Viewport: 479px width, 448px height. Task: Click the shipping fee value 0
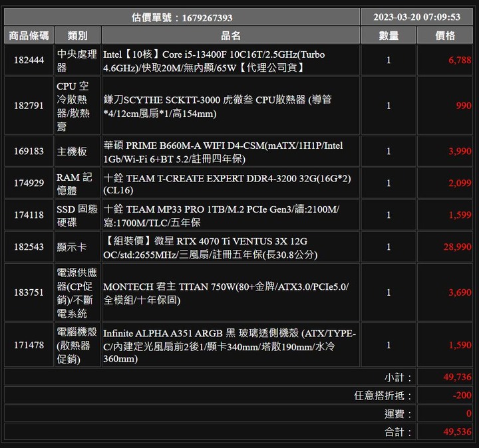tap(469, 413)
